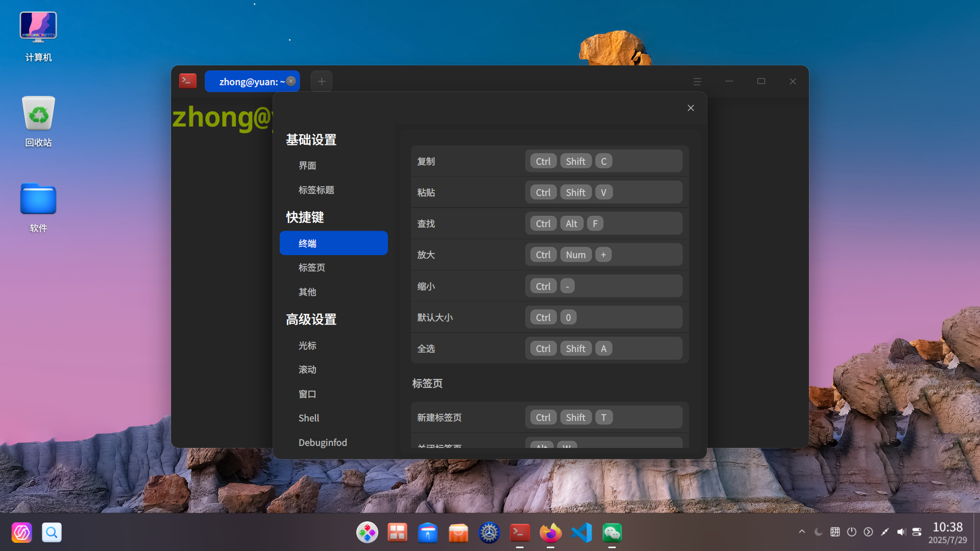Click the 复制 row label

pyautogui.click(x=426, y=161)
